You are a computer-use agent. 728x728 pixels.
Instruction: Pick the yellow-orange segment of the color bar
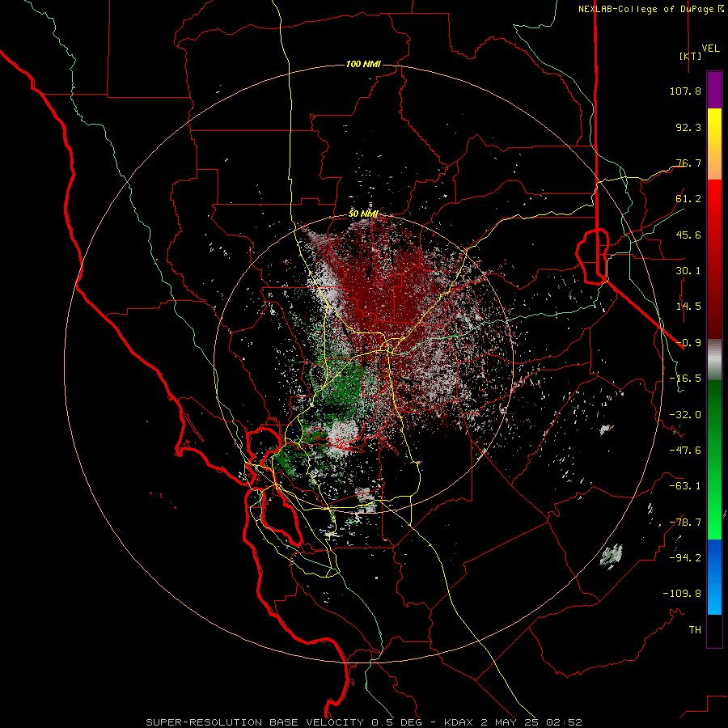click(x=714, y=144)
